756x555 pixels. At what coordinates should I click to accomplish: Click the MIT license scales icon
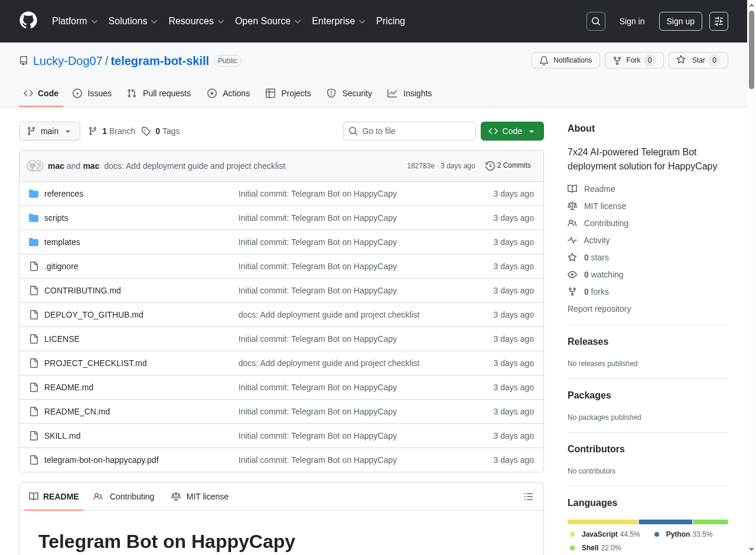[x=572, y=205]
